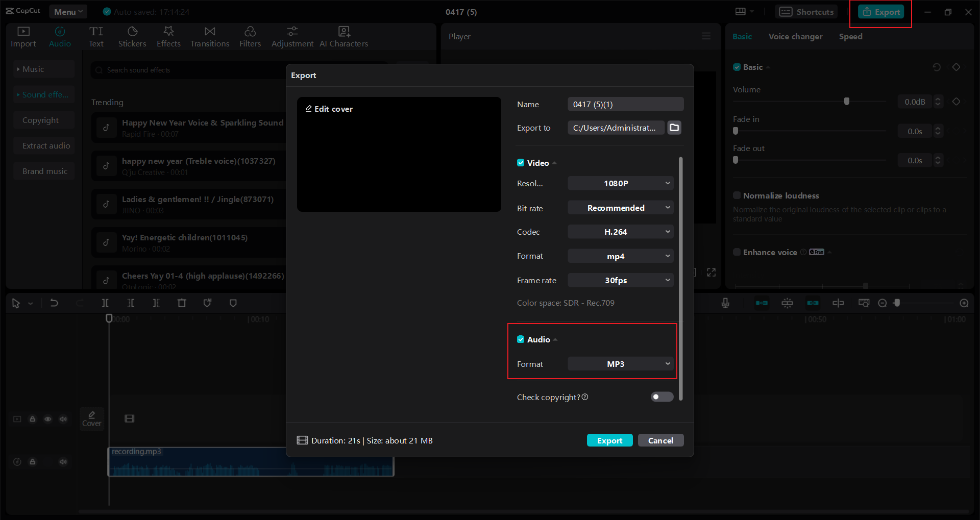
Task: Select the recording.mp3 clip on the timeline
Action: [251, 462]
